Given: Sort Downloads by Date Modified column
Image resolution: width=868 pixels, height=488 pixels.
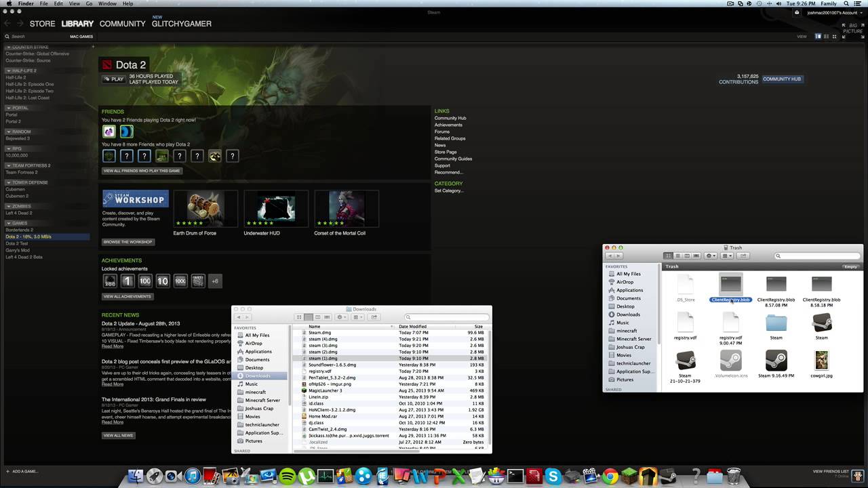Looking at the screenshot, I should pyautogui.click(x=427, y=327).
